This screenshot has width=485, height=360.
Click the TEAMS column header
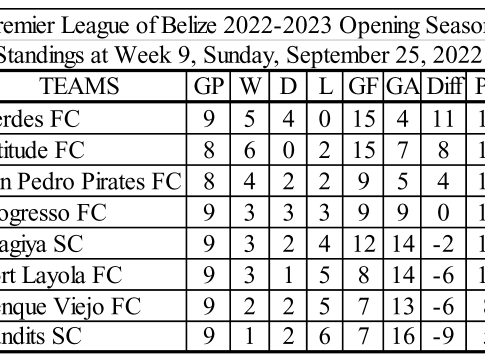tap(79, 86)
